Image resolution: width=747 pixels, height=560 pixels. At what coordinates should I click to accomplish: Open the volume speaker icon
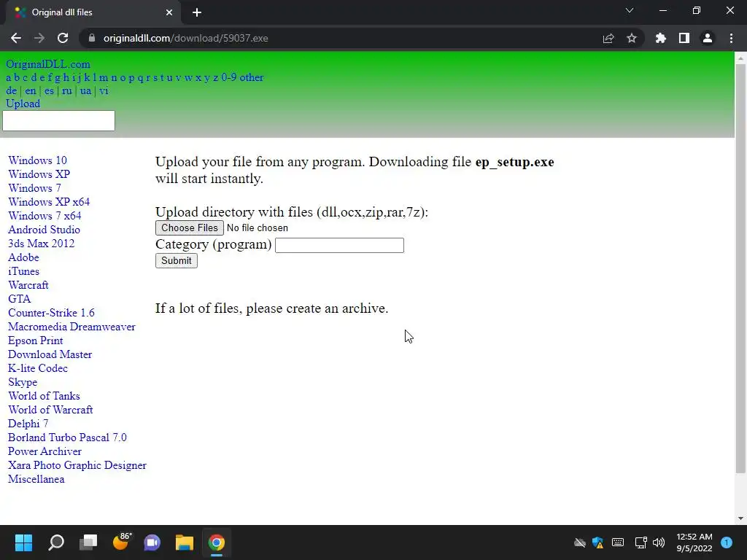[659, 542]
